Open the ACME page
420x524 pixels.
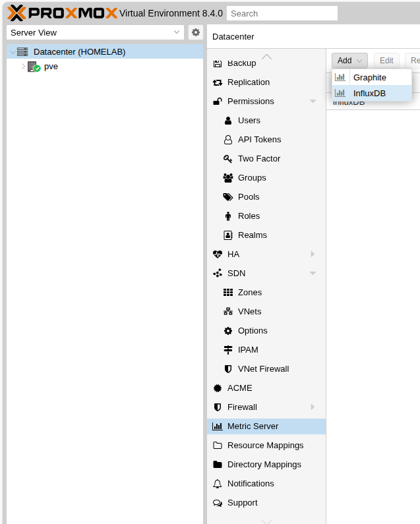pyautogui.click(x=266, y=388)
